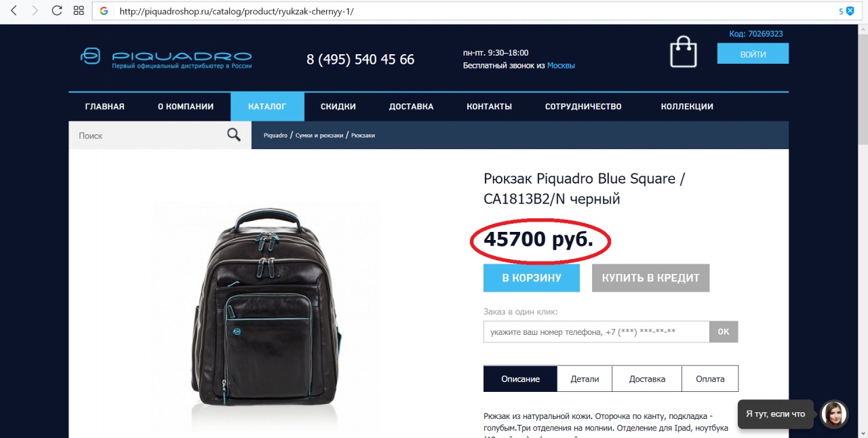Image resolution: width=868 pixels, height=438 pixels.
Task: Click the Купить в кредит button
Action: point(650,278)
